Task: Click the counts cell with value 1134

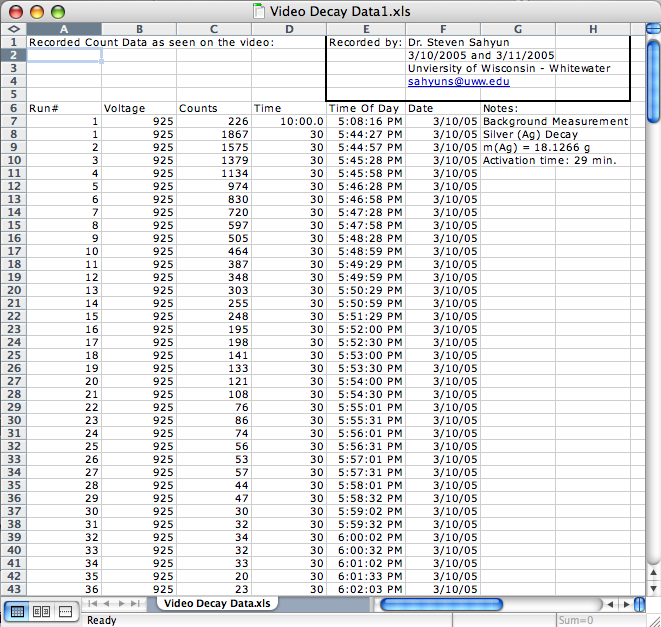Action: 214,173
